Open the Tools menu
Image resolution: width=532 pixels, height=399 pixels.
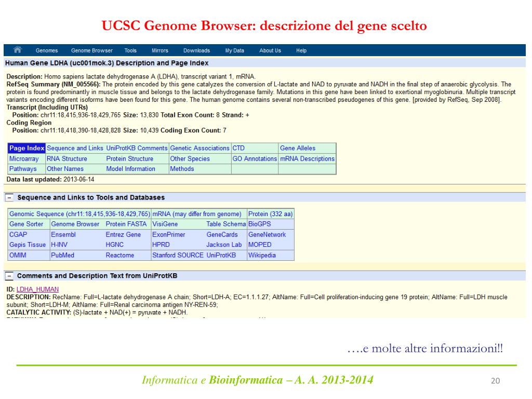click(x=130, y=50)
